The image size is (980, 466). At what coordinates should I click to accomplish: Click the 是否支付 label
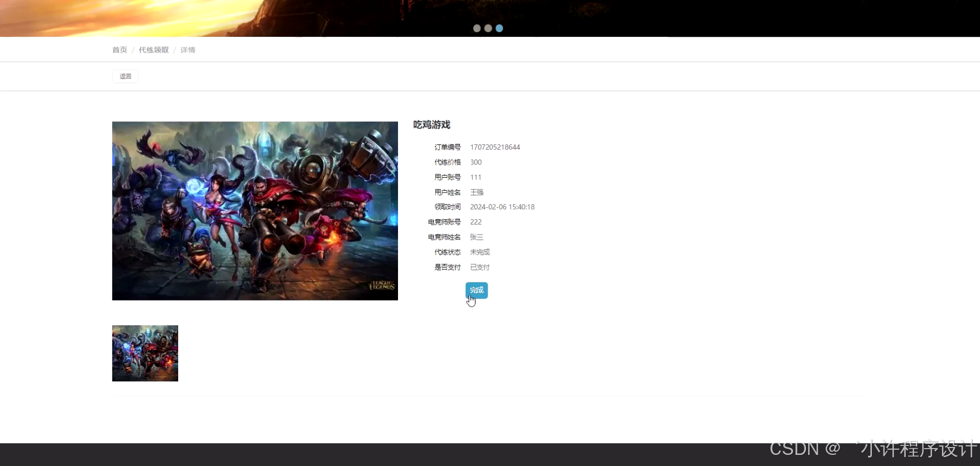click(448, 267)
